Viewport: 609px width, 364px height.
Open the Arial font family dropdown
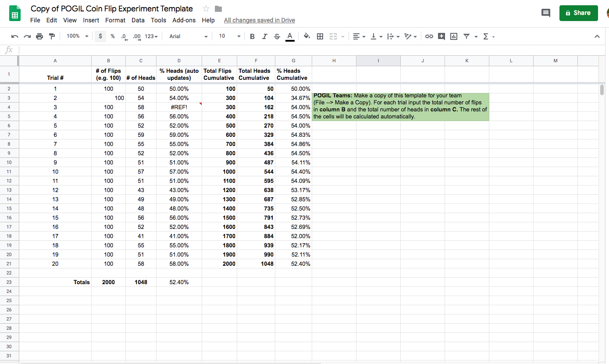tap(188, 36)
